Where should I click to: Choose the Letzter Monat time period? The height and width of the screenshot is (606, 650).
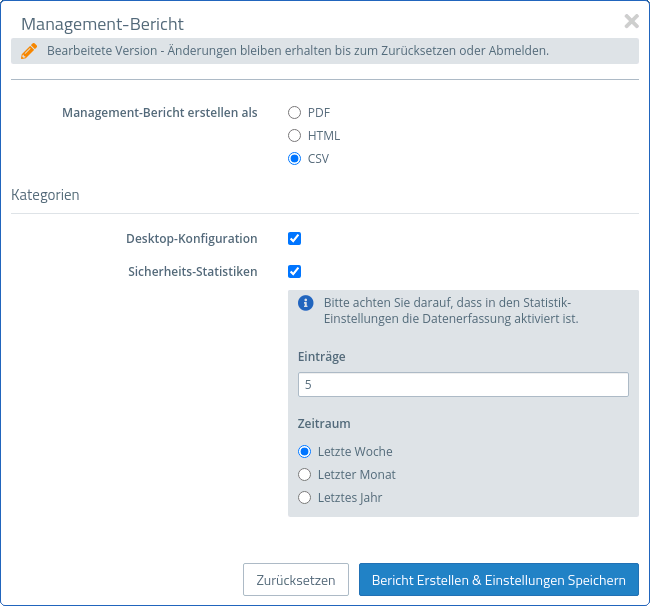coord(305,474)
